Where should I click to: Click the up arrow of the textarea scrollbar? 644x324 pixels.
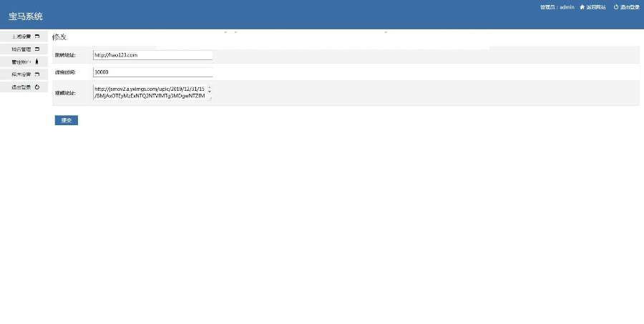[x=210, y=88]
